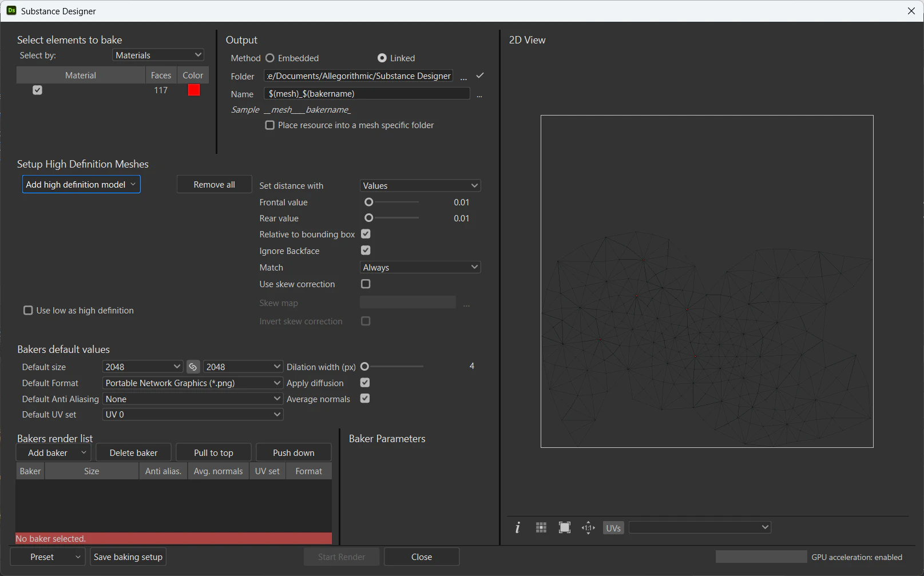Open the Add high definition model dropdown
The height and width of the screenshot is (576, 924).
81,184
